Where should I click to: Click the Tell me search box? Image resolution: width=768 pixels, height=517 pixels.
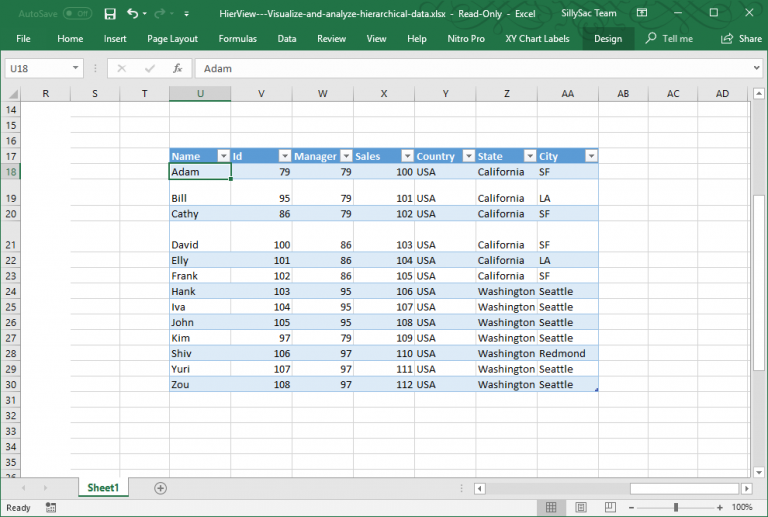tap(669, 38)
